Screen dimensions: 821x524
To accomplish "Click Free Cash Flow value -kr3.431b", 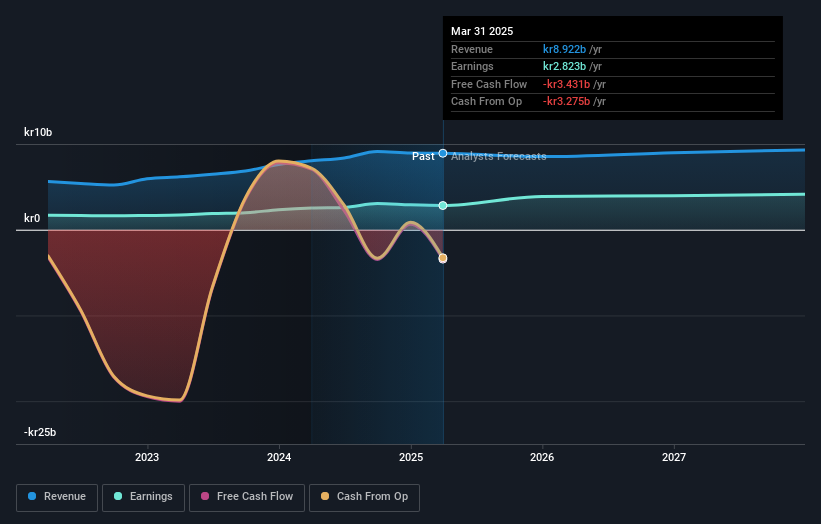I will click(567, 84).
